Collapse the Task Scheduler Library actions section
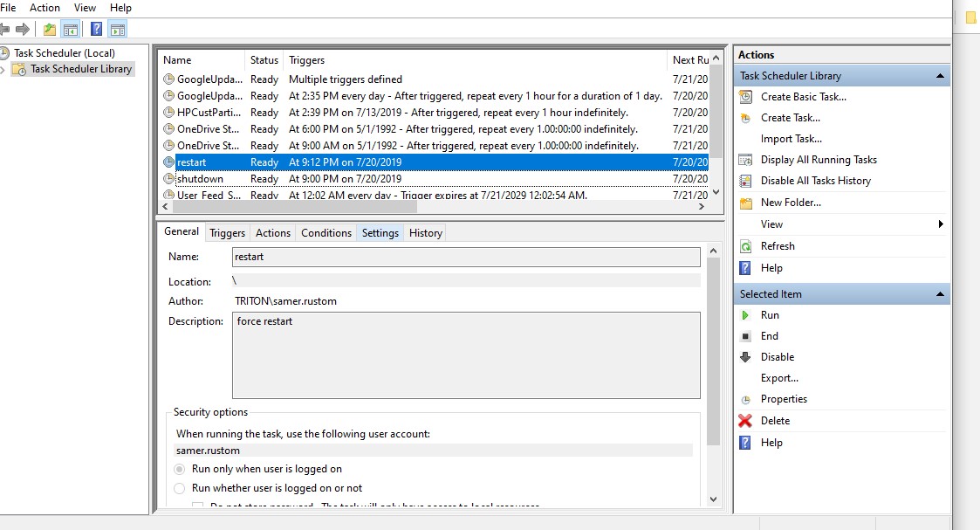Image resolution: width=980 pixels, height=530 pixels. (939, 76)
